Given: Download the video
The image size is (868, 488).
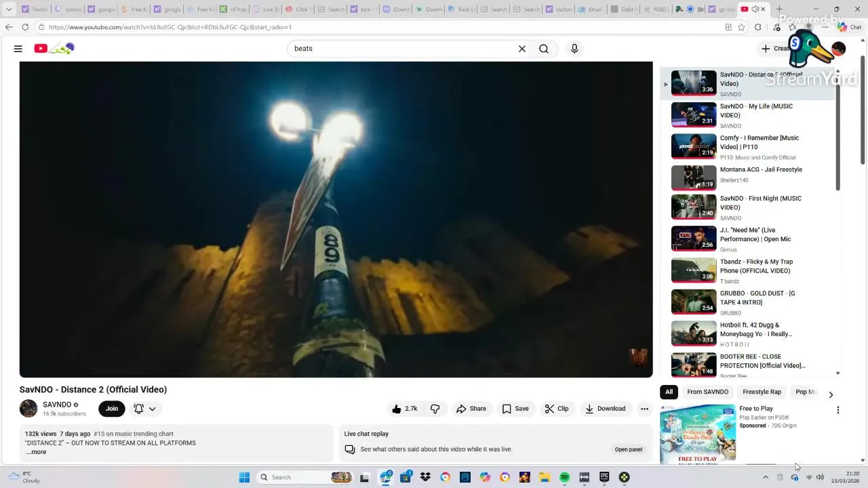Looking at the screenshot, I should tap(606, 409).
